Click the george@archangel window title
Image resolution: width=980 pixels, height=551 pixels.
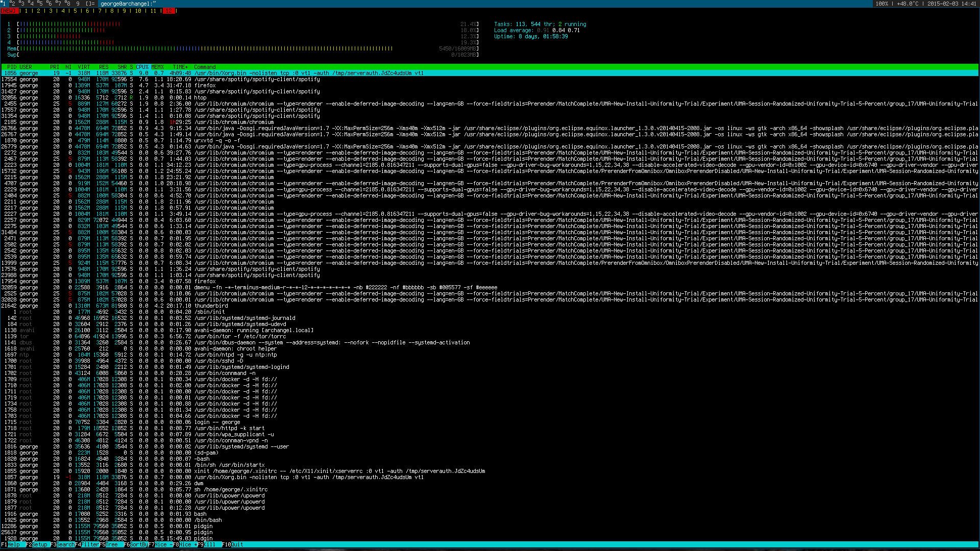[128, 4]
